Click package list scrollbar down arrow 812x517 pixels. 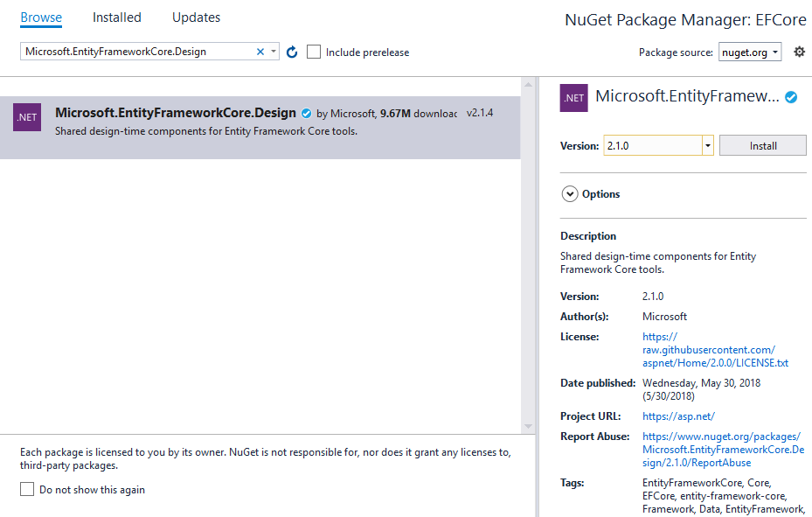528,426
